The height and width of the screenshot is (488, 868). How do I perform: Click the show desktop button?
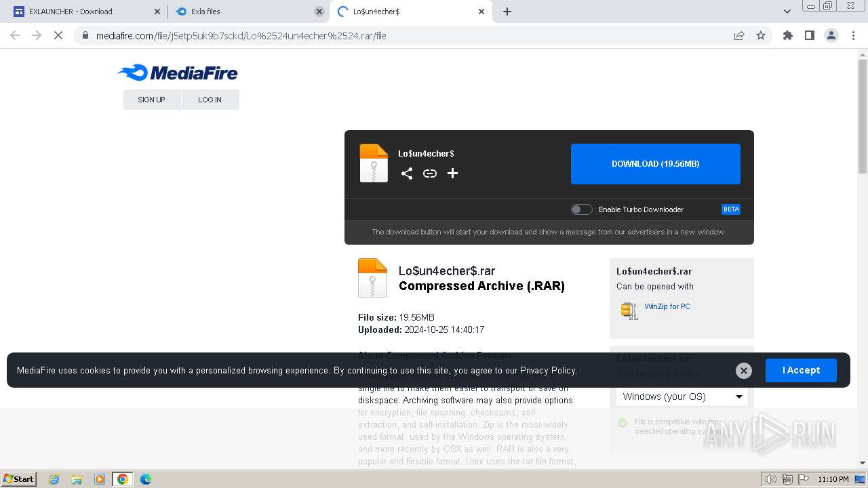click(x=860, y=479)
